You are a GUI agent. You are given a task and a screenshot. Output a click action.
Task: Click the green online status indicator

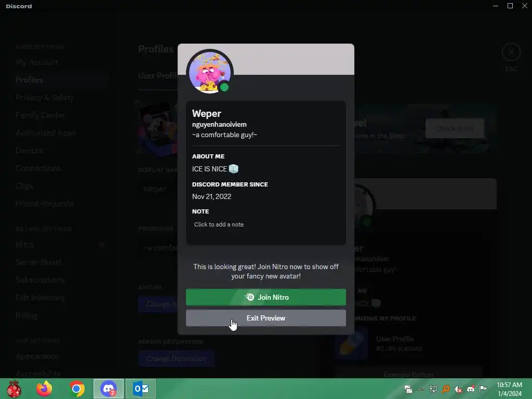(x=224, y=87)
